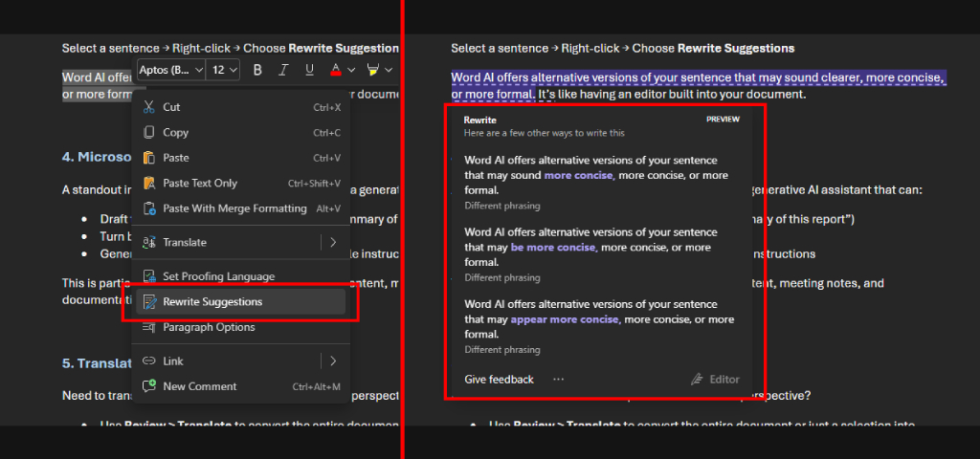Screen dimensions: 980x459
Task: Open the font size 12 dropdown
Action: [224, 70]
